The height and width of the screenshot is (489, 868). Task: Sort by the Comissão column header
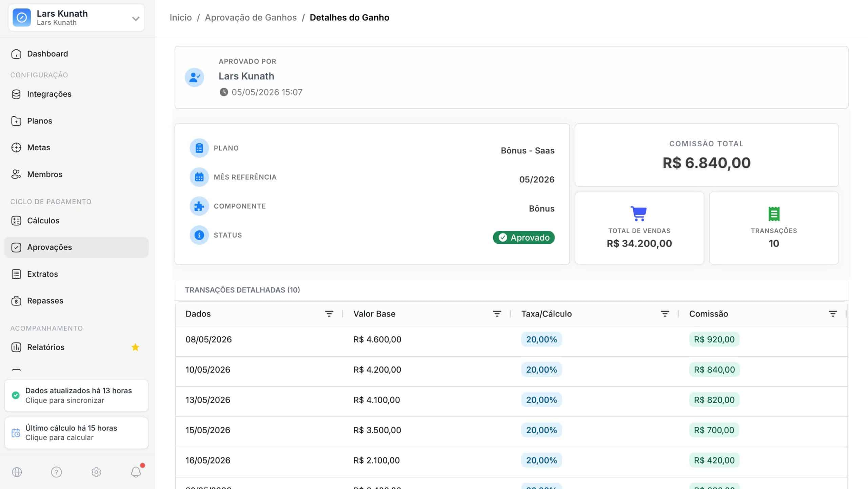click(x=708, y=314)
